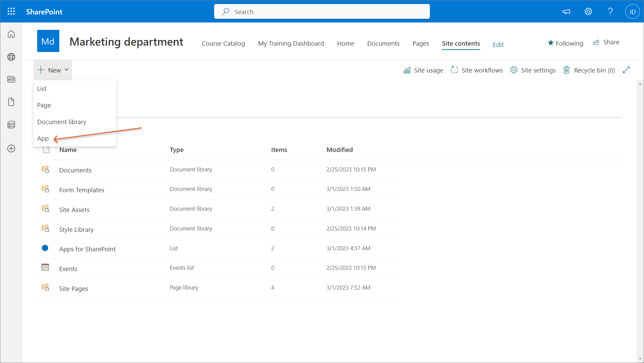The width and height of the screenshot is (644, 363).
Task: Click the help question mark icon
Action: tap(610, 12)
